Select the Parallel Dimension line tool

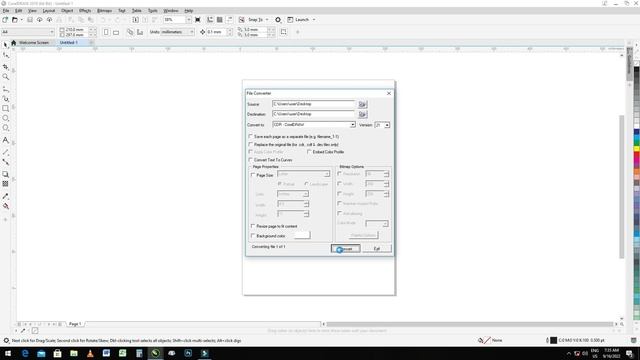(x=6, y=152)
